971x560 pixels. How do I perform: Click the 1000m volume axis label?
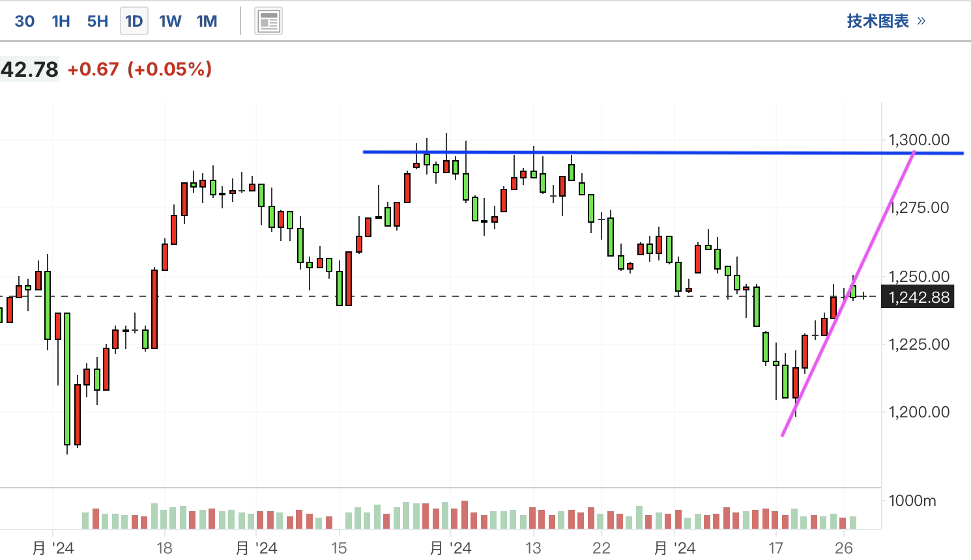[x=912, y=501]
